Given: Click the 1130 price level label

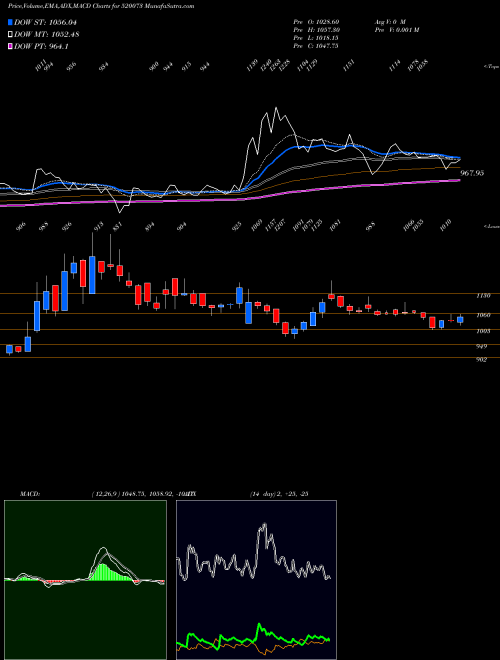Looking at the screenshot, I should tap(483, 296).
